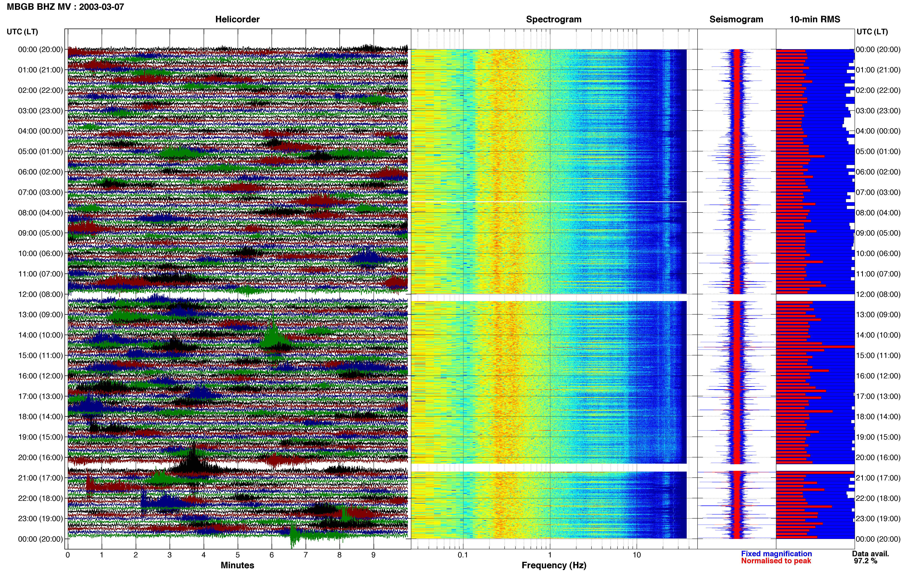Click the '5' tick on the Minutes axis
The image size is (924, 578).
tap(238, 555)
